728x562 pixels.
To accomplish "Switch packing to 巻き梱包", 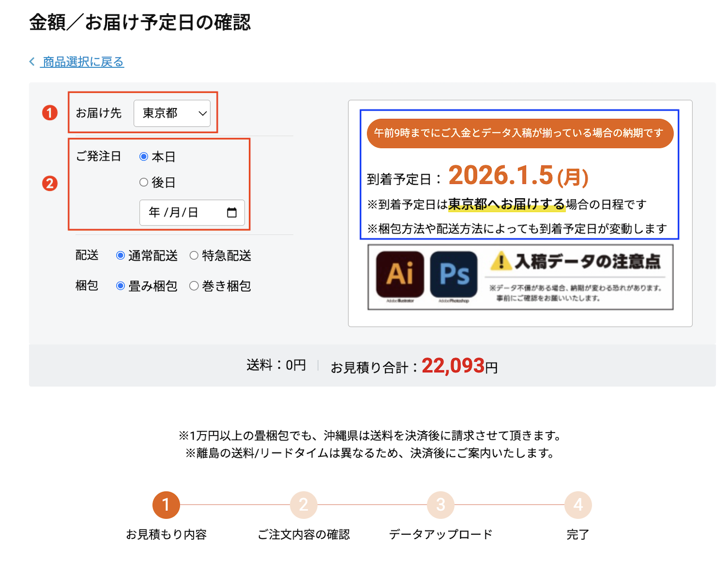I will point(194,286).
